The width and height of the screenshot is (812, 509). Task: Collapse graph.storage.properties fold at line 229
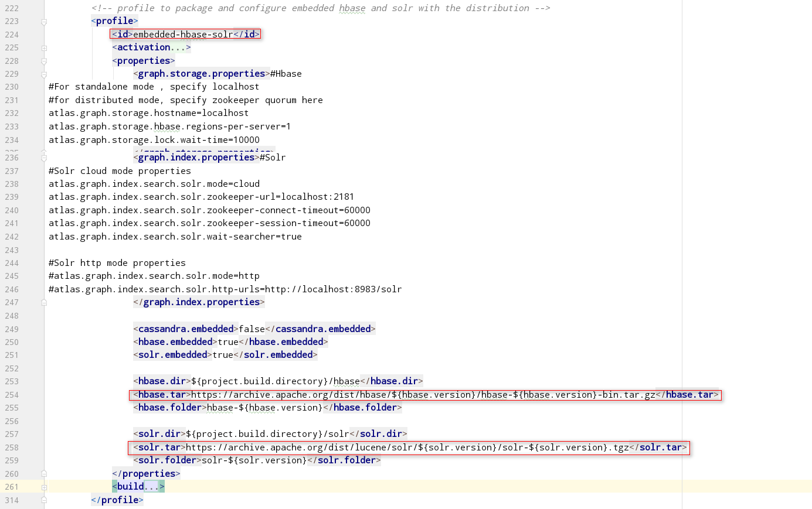[44, 74]
